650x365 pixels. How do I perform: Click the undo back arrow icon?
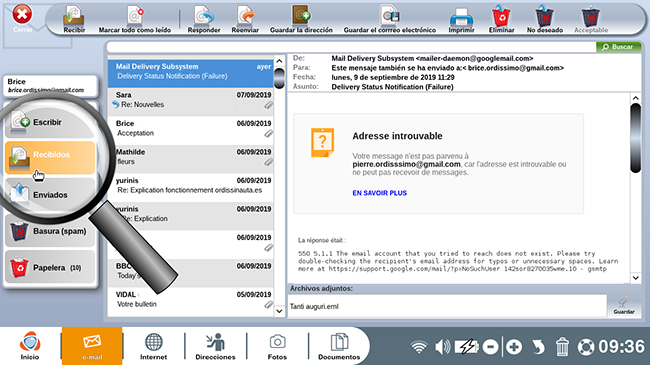click(x=538, y=347)
